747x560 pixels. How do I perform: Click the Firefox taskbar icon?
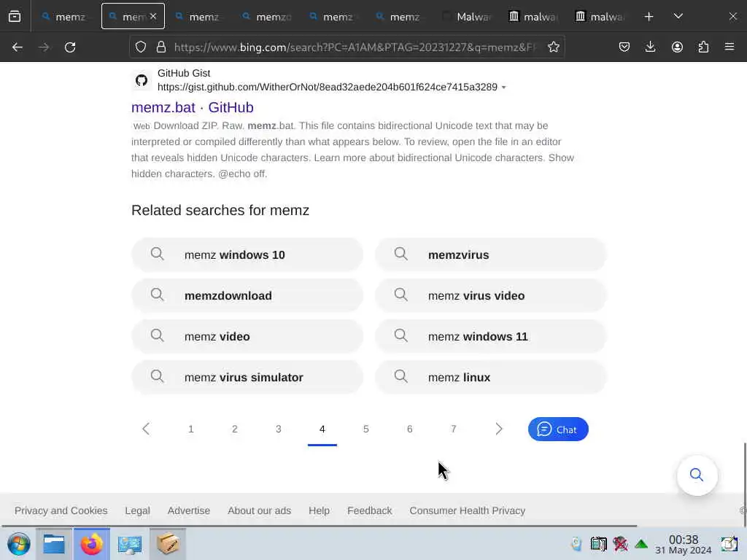pos(91,544)
